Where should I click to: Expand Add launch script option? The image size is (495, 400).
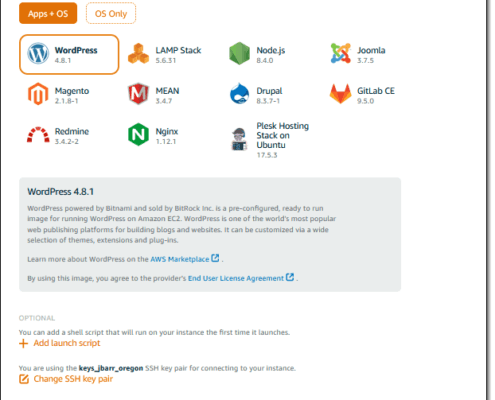coord(67,343)
